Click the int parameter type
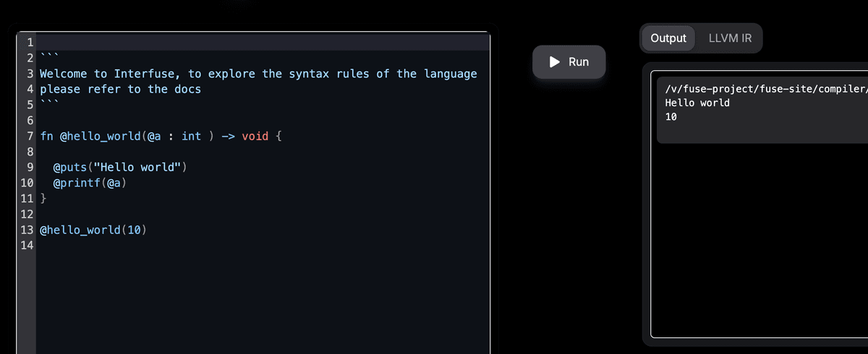The image size is (868, 354). pos(192,136)
